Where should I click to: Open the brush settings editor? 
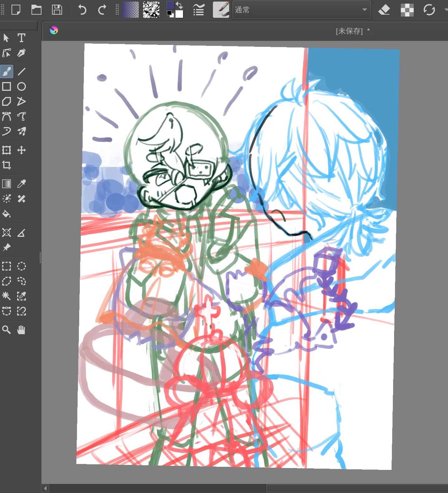pyautogui.click(x=199, y=10)
